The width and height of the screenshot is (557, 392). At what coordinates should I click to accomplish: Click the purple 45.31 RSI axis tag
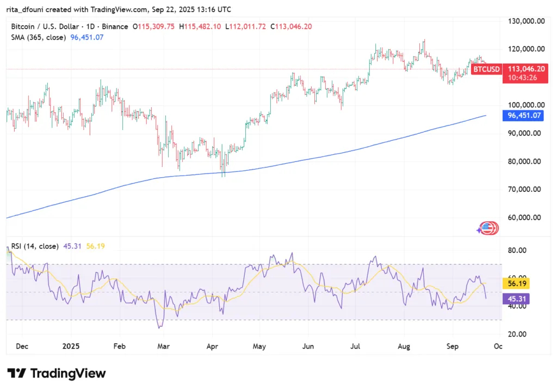pos(516,298)
